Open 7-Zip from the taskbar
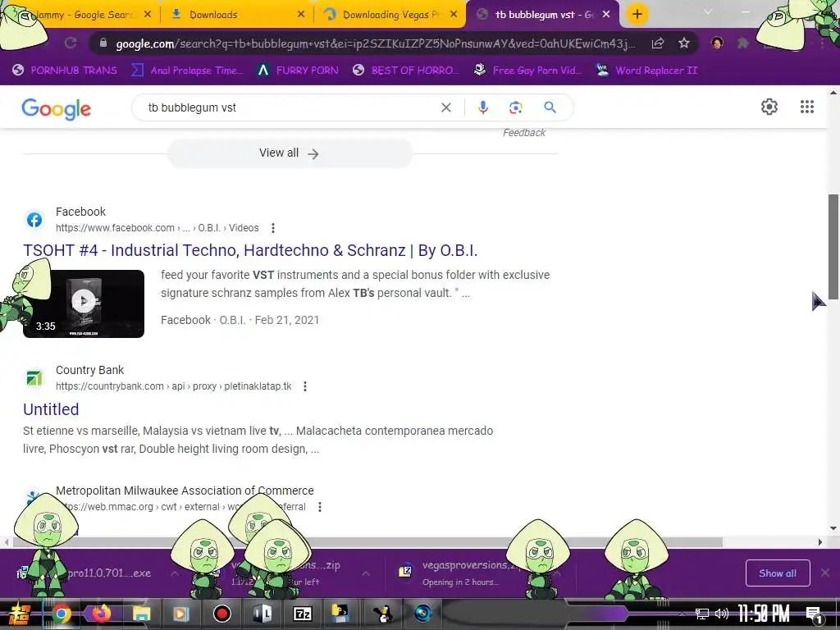Viewport: 840px width, 630px height. (303, 614)
